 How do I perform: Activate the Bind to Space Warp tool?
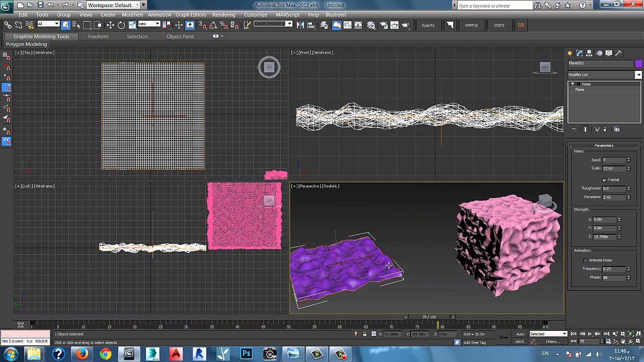pos(30,25)
